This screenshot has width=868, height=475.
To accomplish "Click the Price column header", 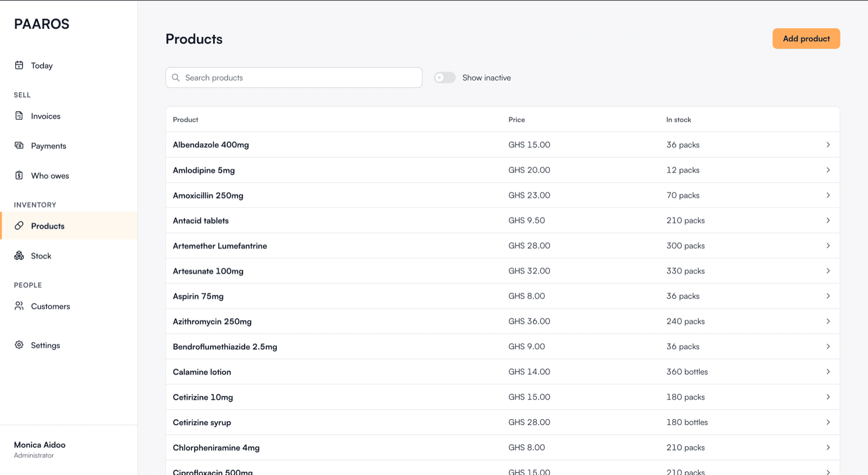I will point(516,120).
